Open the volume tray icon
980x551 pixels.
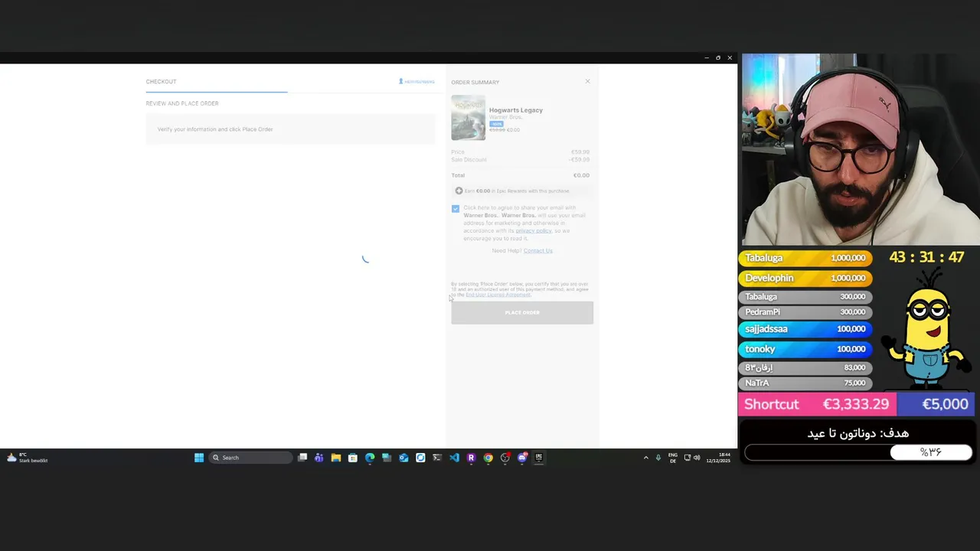pos(697,458)
